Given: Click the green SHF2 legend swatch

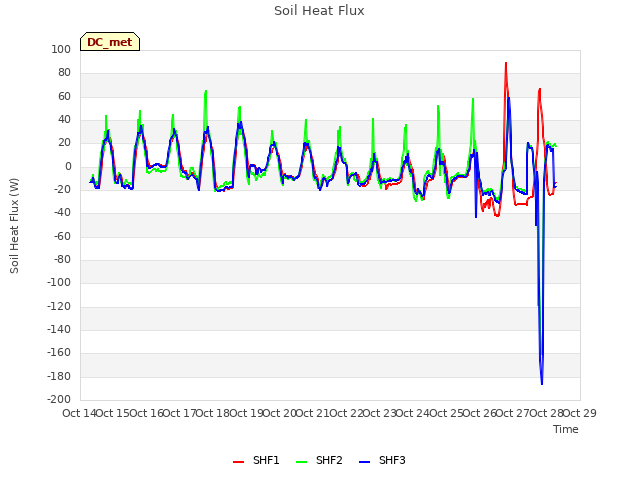Looking at the screenshot, I should (x=301, y=462).
